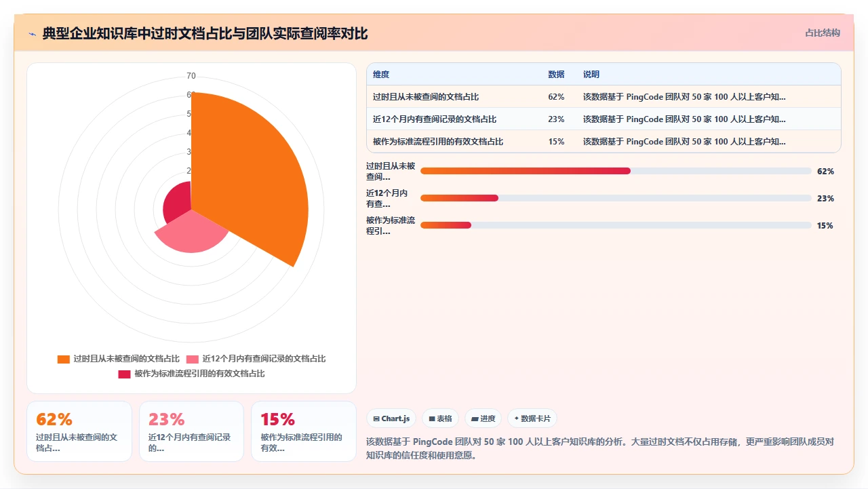Click legend label 过时且从未被查阅的文档占比
Image resolution: width=868 pixels, height=489 pixels.
(x=126, y=359)
